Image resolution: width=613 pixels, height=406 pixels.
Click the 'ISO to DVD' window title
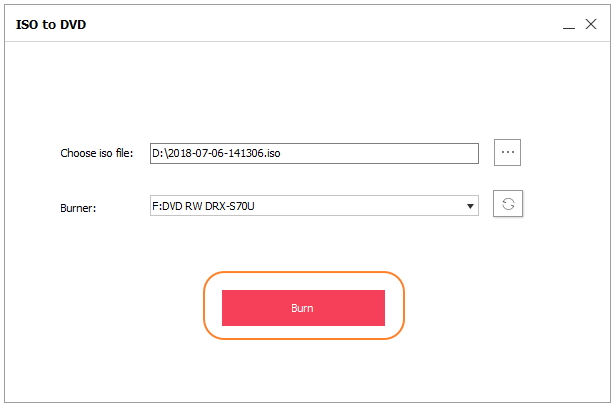click(x=51, y=24)
